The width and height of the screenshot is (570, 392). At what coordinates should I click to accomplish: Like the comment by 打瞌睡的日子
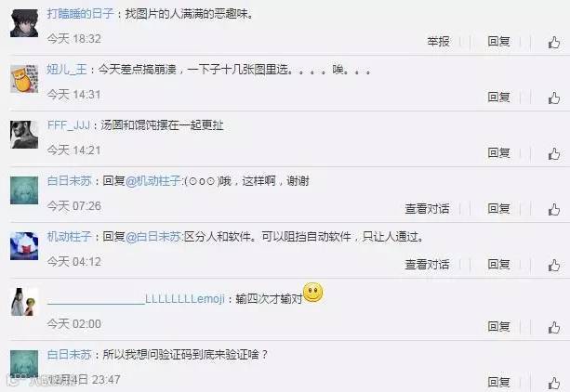click(554, 43)
